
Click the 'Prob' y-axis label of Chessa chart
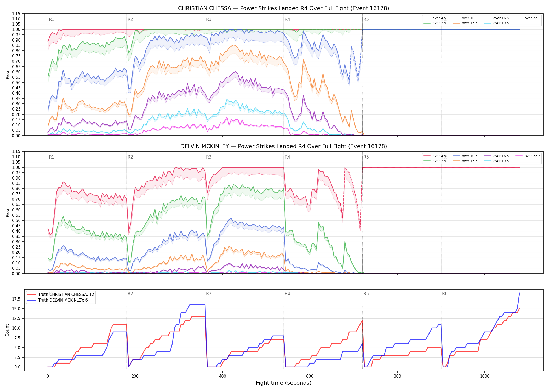point(8,75)
